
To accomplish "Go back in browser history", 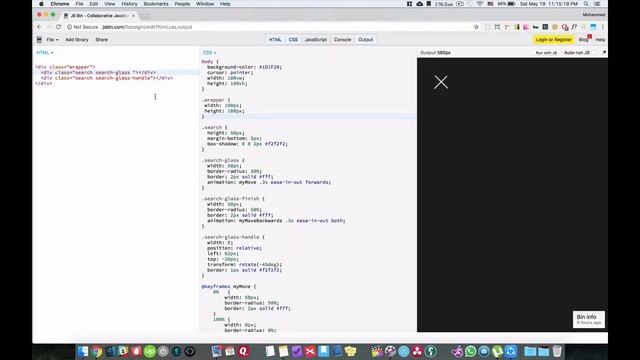I will tap(39, 27).
